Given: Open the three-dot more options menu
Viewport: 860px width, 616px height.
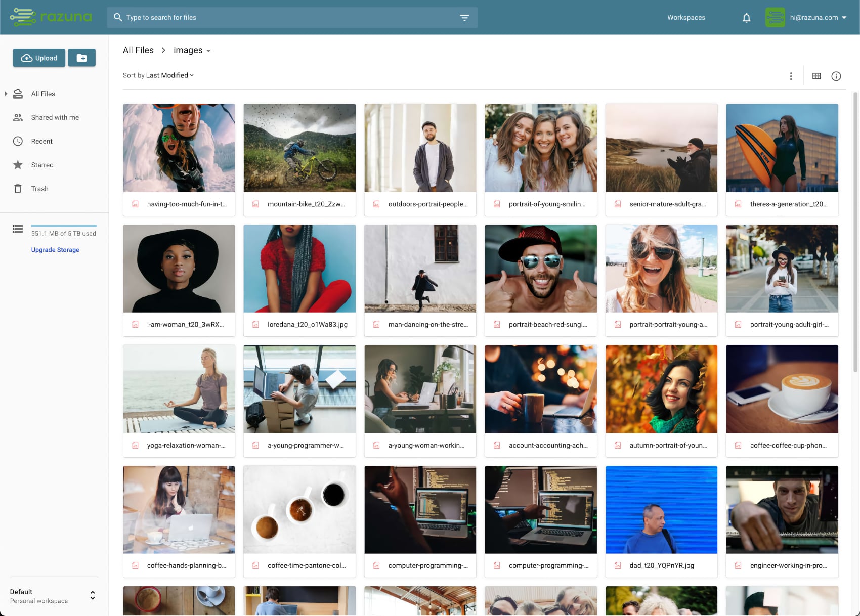Looking at the screenshot, I should [791, 76].
